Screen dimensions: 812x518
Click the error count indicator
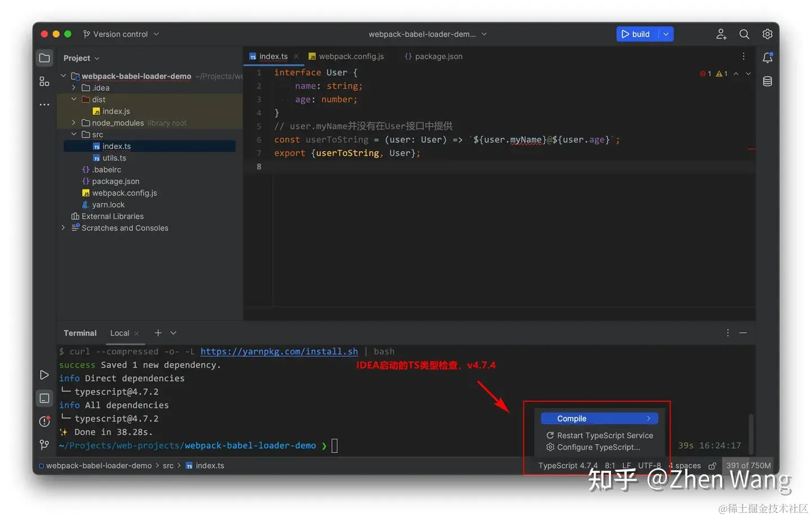point(705,74)
